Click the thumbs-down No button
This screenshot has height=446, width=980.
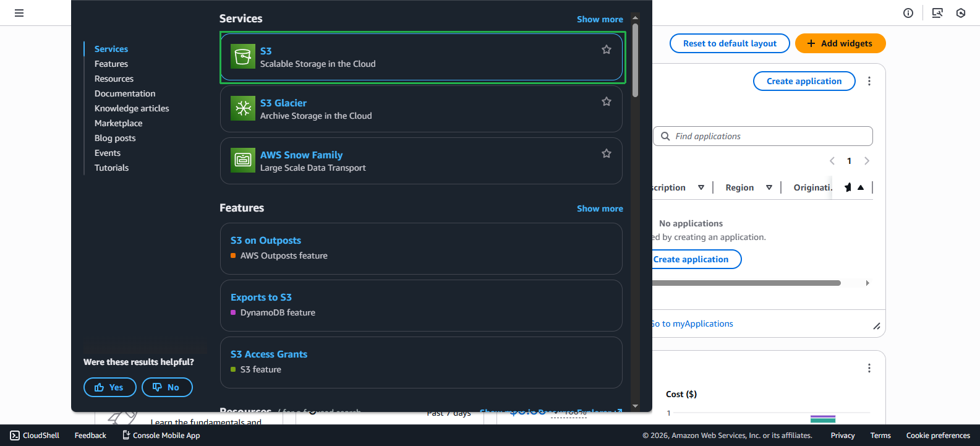pyautogui.click(x=167, y=387)
